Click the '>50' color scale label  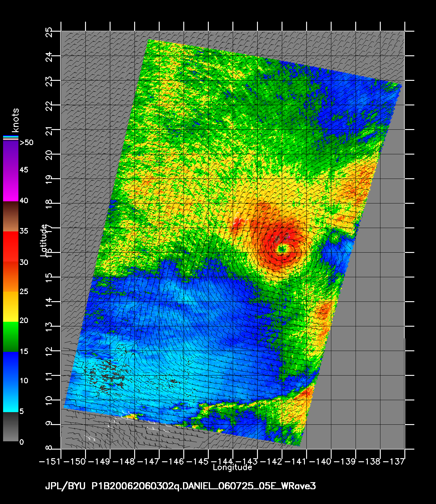pyautogui.click(x=26, y=143)
